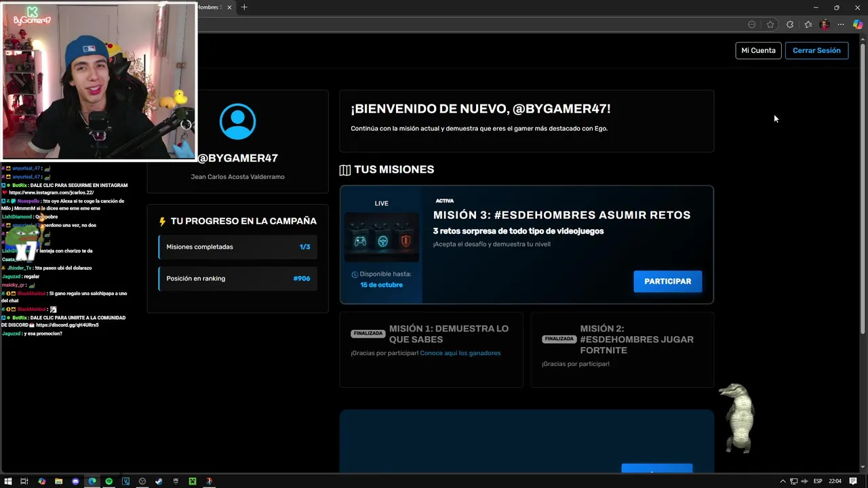Open the Favorites list in Edge
The image size is (868, 488).
pos(808,24)
